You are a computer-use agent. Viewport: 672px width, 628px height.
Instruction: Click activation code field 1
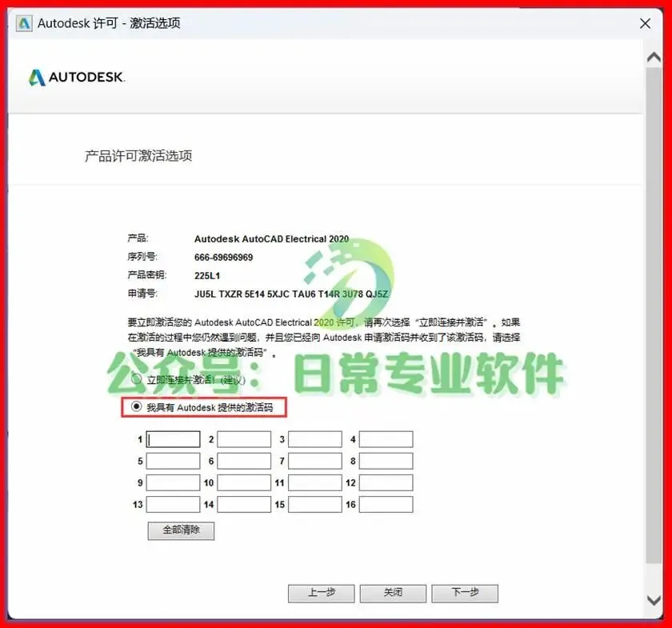(x=173, y=439)
